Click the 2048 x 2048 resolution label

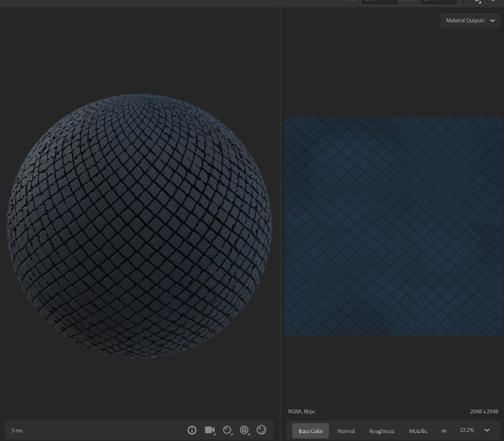(x=484, y=411)
